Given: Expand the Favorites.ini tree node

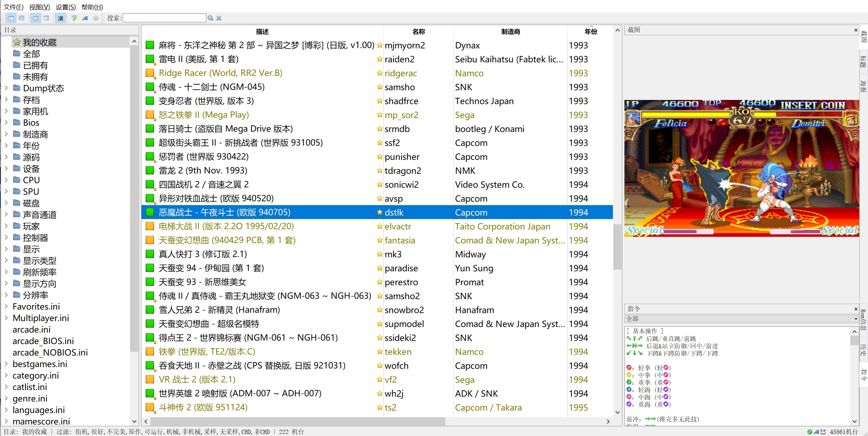Looking at the screenshot, I should click(x=6, y=307).
